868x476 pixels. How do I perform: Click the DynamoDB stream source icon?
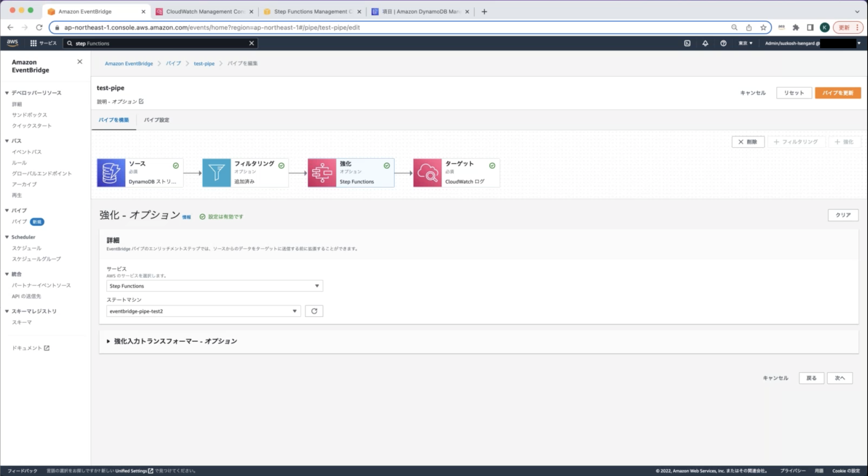[x=111, y=173]
